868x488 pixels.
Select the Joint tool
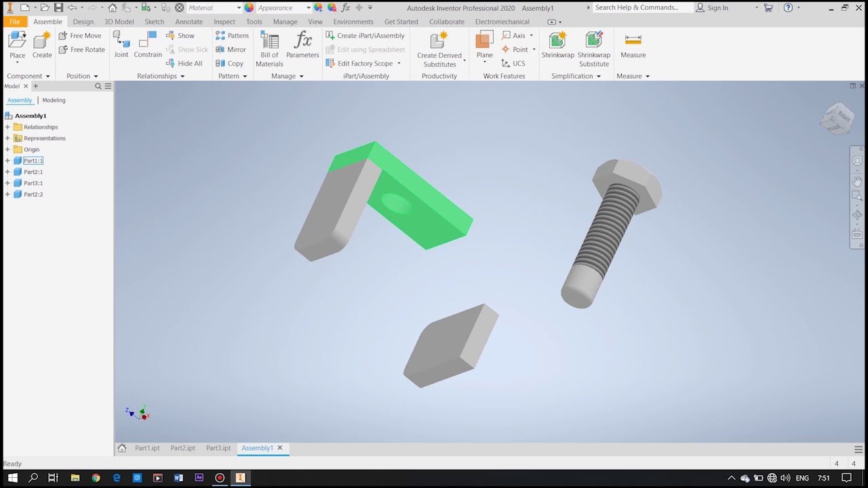[121, 45]
